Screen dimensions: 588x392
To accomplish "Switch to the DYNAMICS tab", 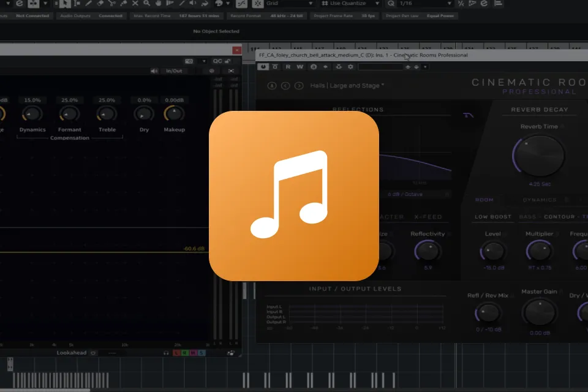I will 540,200.
